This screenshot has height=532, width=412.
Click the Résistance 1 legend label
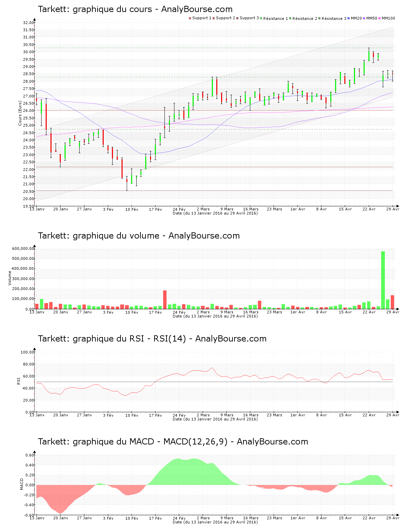coord(276,19)
